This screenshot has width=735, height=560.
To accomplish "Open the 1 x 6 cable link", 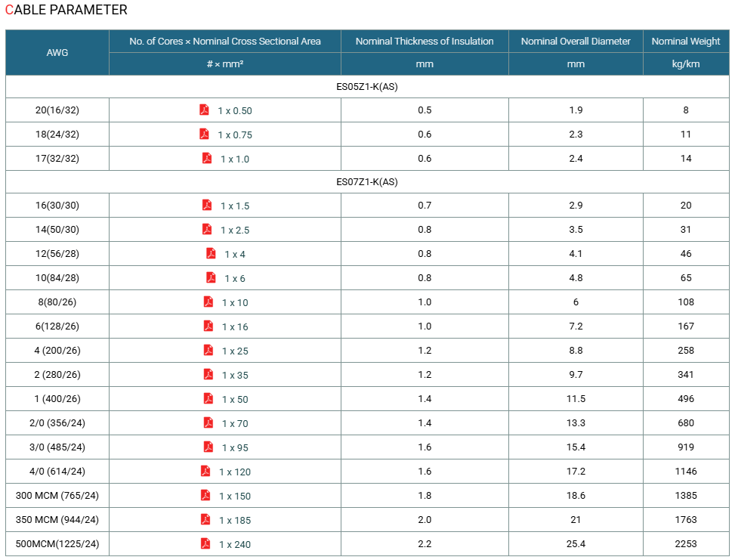I will (x=235, y=279).
